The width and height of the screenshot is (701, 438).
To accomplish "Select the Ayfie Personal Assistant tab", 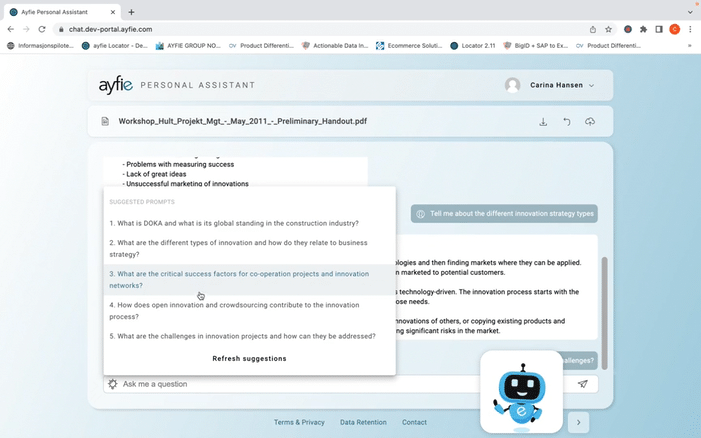I will point(62,12).
